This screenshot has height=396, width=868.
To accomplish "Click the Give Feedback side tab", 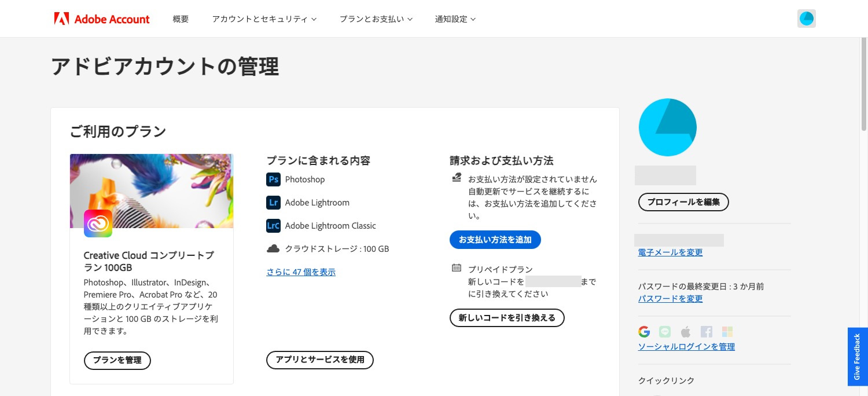I will 858,357.
